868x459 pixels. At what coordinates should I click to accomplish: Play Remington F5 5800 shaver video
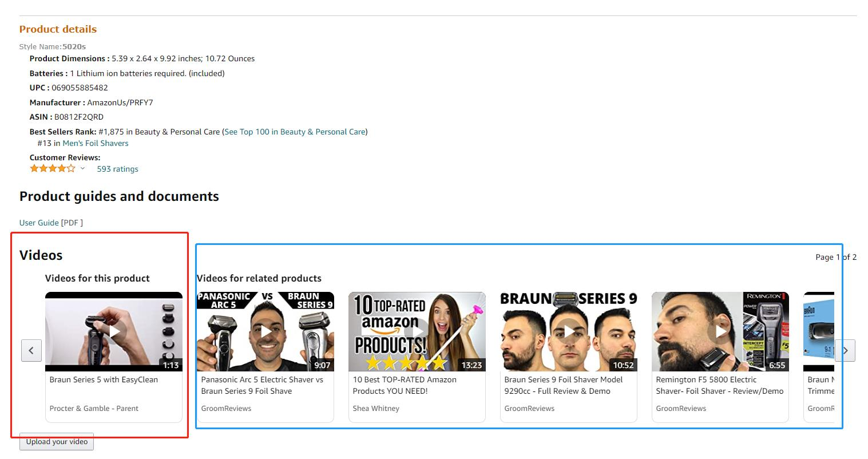pyautogui.click(x=720, y=331)
